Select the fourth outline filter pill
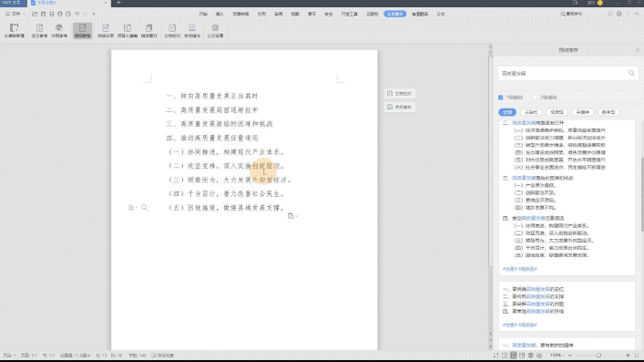This screenshot has width=644, height=362. tap(582, 112)
